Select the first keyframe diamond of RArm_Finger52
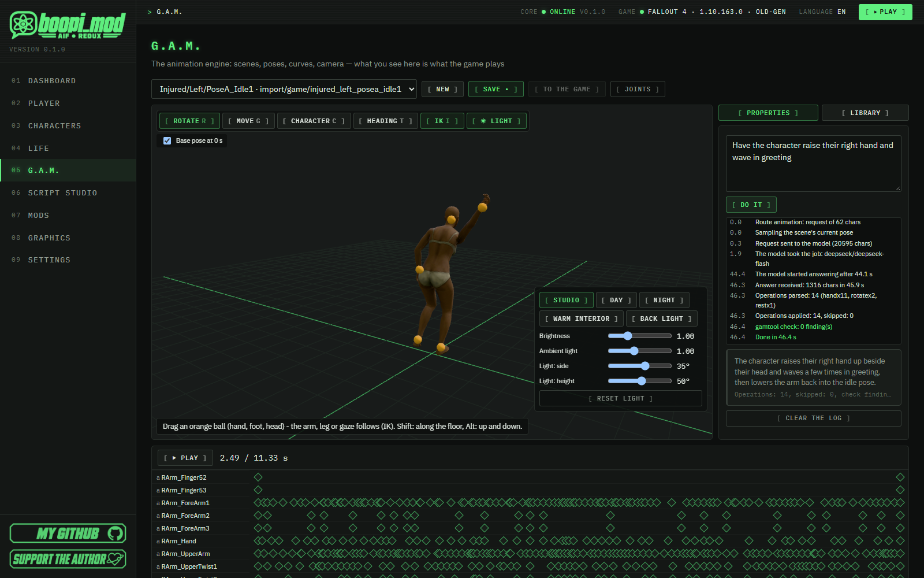924x578 pixels. click(x=258, y=477)
